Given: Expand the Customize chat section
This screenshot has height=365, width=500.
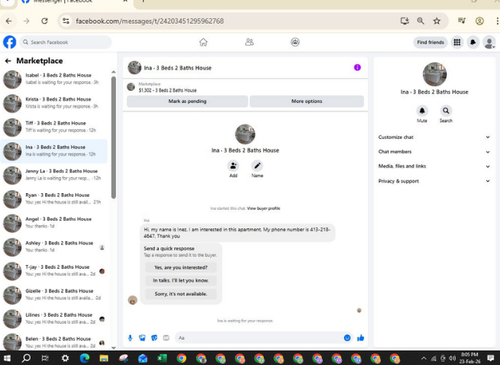Looking at the screenshot, I should [x=434, y=137].
